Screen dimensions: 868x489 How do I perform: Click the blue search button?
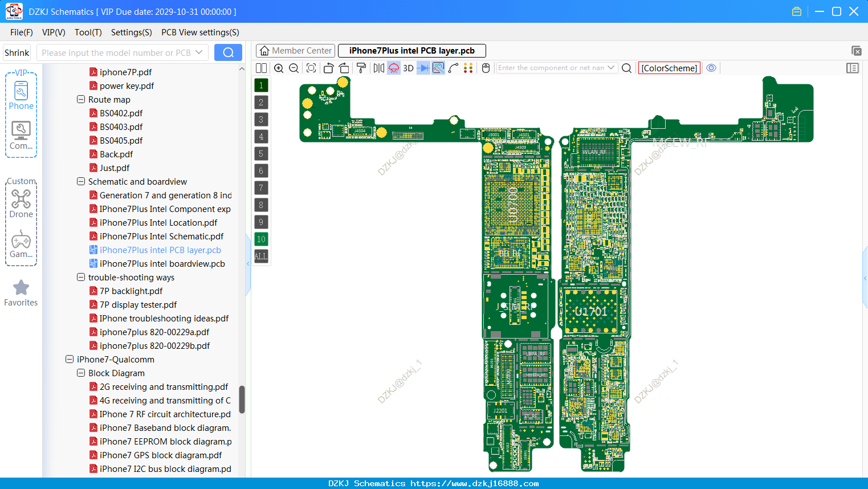pyautogui.click(x=228, y=52)
